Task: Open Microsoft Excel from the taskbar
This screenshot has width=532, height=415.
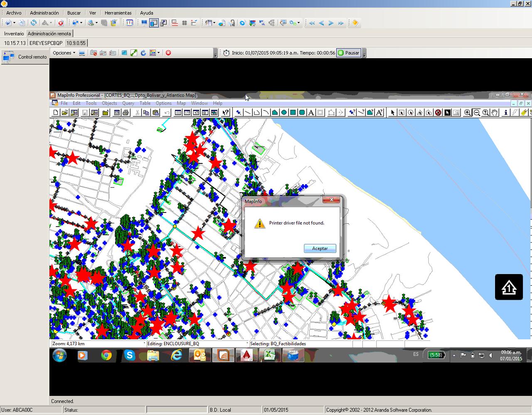Action: [270, 356]
